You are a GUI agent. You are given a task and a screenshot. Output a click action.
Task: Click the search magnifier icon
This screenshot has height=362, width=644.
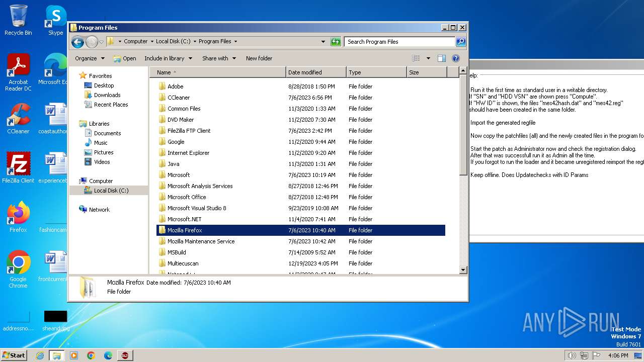tap(460, 42)
